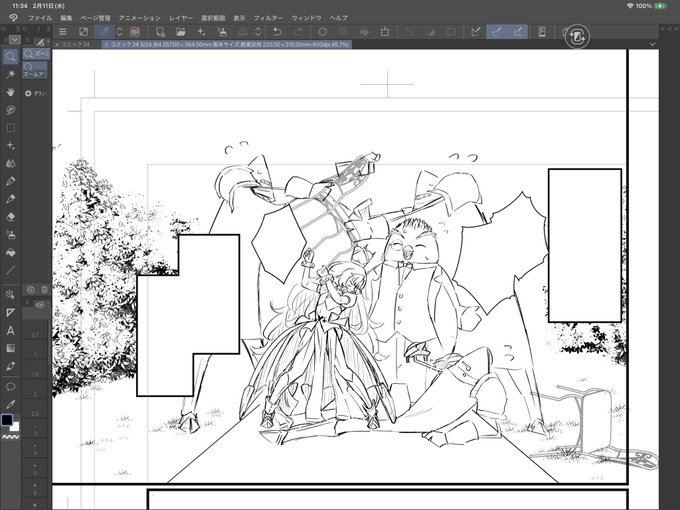Select the ズーム sub tool group tab
Viewport: 680px width, 510px height.
(x=37, y=54)
